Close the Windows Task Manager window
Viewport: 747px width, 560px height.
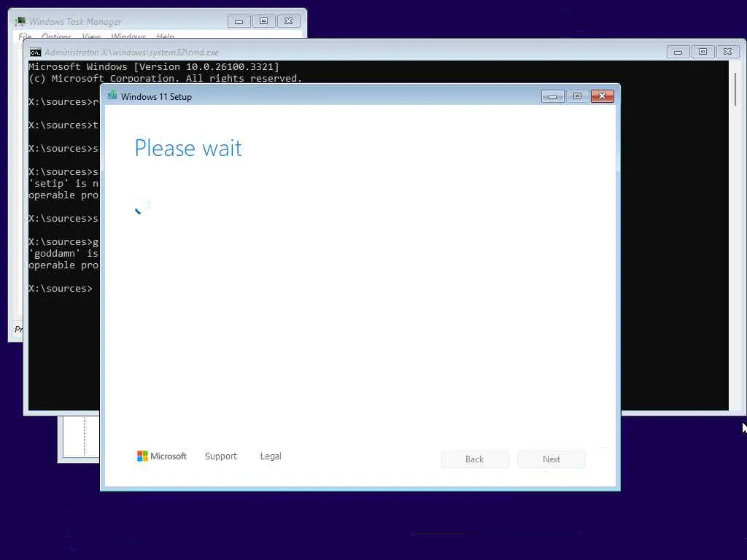point(288,21)
